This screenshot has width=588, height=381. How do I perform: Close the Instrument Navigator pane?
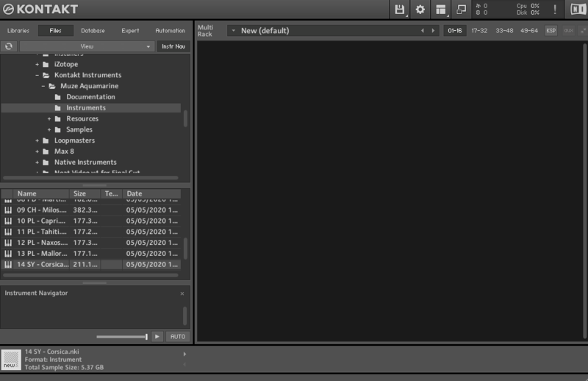tap(182, 293)
